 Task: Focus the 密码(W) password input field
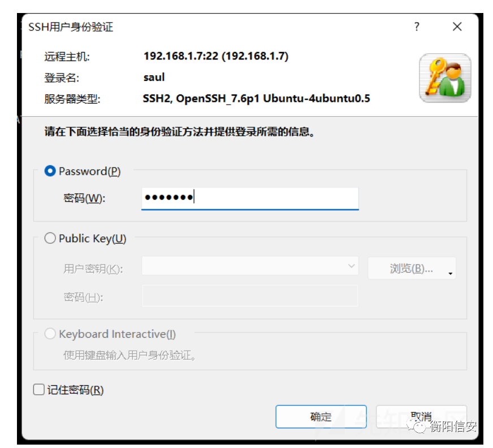pyautogui.click(x=250, y=199)
